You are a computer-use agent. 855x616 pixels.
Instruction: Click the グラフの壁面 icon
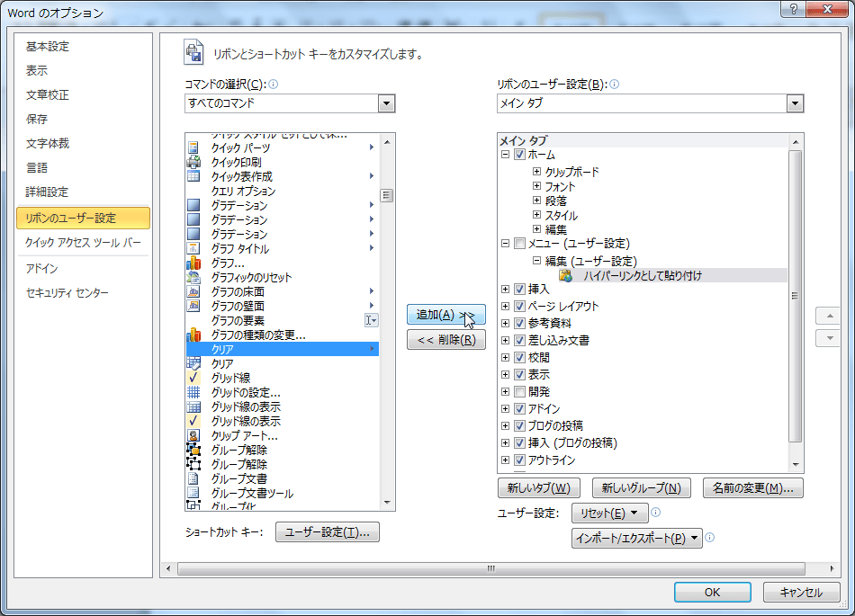[x=193, y=306]
